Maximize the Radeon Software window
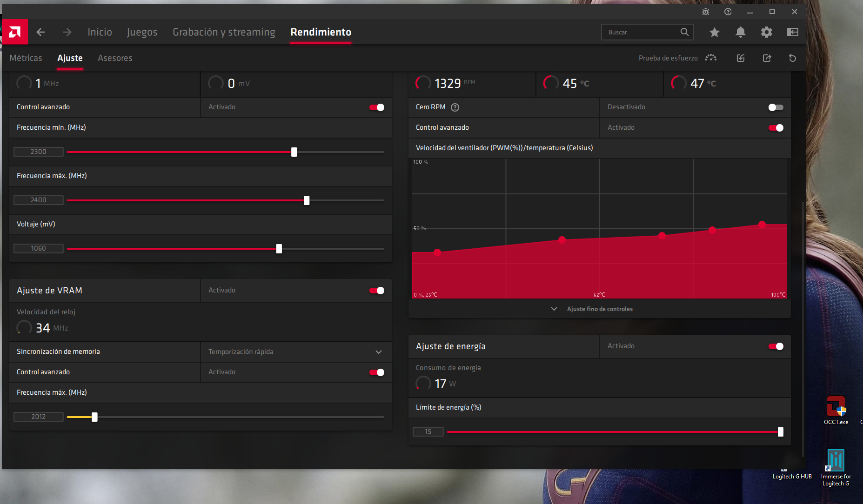Viewport: 863px width, 504px height. point(772,12)
